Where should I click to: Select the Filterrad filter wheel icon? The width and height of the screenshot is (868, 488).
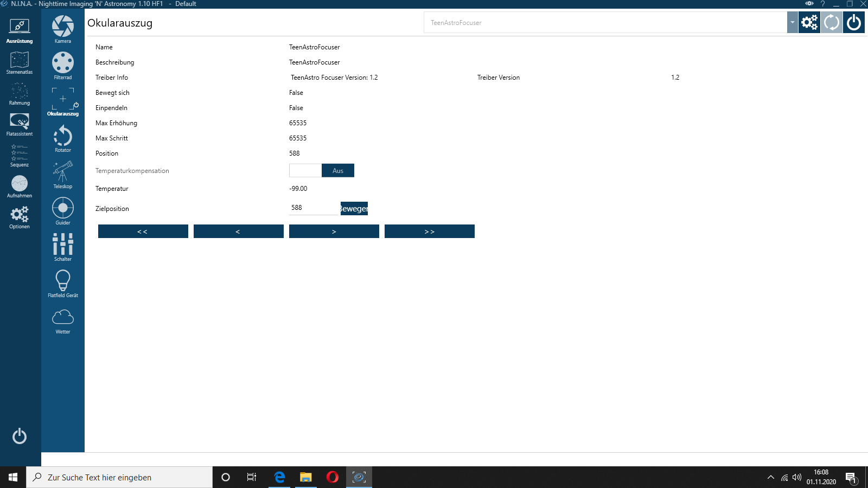click(x=63, y=66)
